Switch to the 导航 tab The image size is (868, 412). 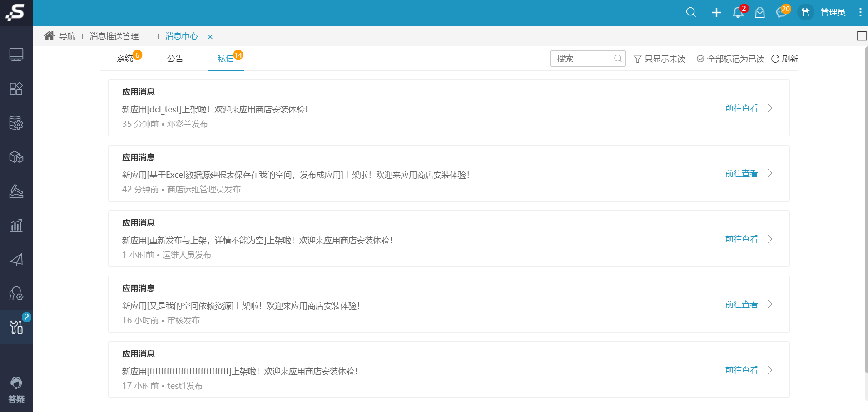[x=67, y=36]
